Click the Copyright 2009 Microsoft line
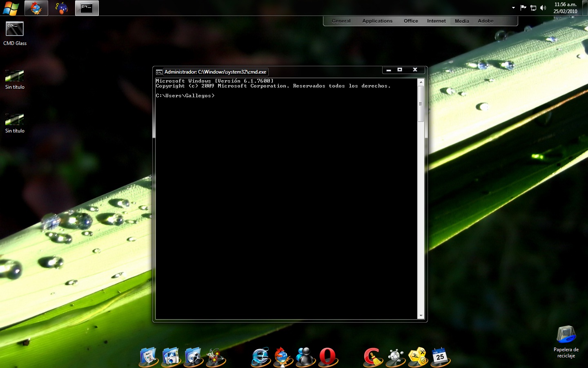The height and width of the screenshot is (368, 588). click(273, 86)
